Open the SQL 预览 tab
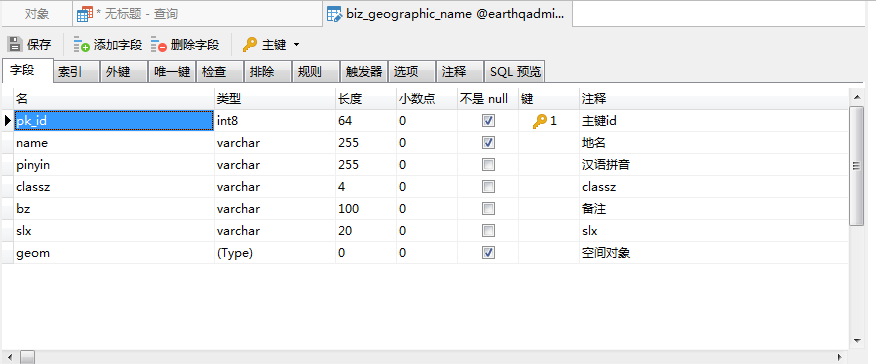 tap(515, 71)
